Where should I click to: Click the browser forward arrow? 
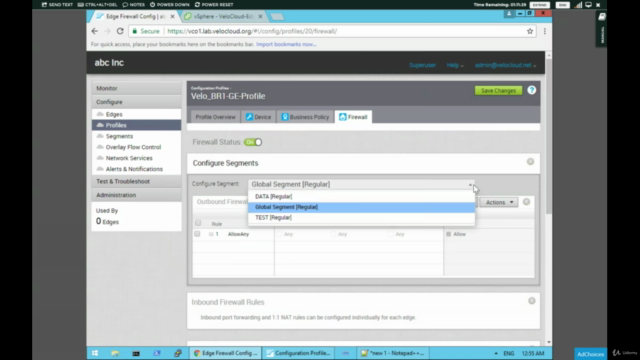point(107,31)
